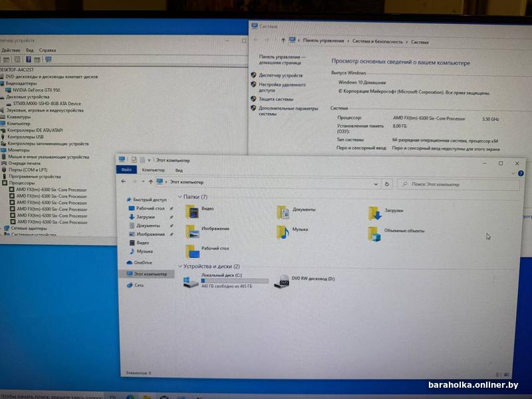
Task: Open the blue Help icon in Explorer ribbon
Action: [521, 174]
